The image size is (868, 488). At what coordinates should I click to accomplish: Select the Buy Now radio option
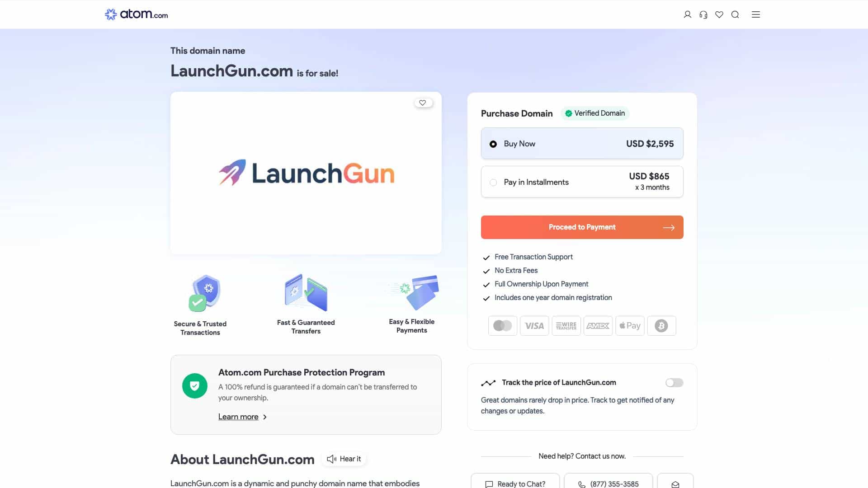[x=493, y=144]
